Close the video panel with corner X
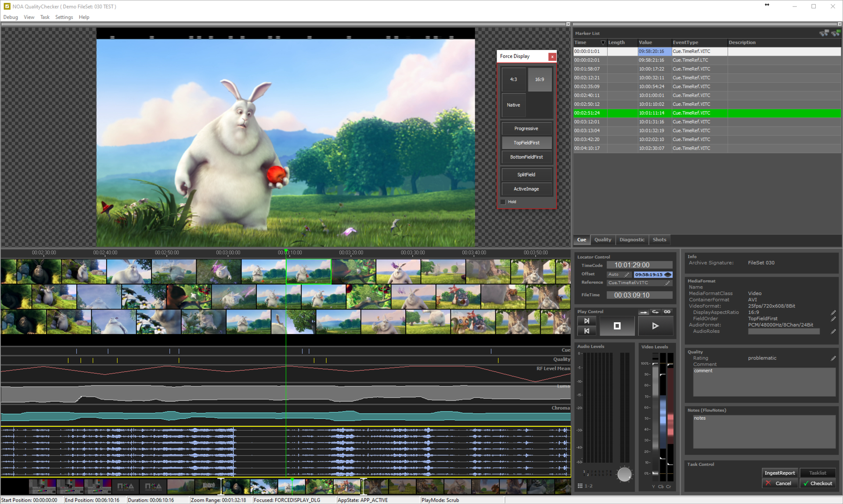 click(x=568, y=24)
